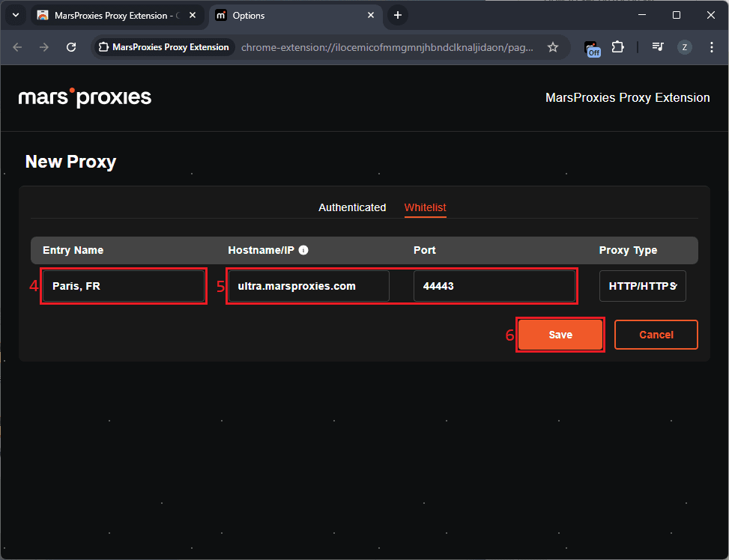Click the Hostname/IP info icon
The image size is (729, 560).
(303, 251)
